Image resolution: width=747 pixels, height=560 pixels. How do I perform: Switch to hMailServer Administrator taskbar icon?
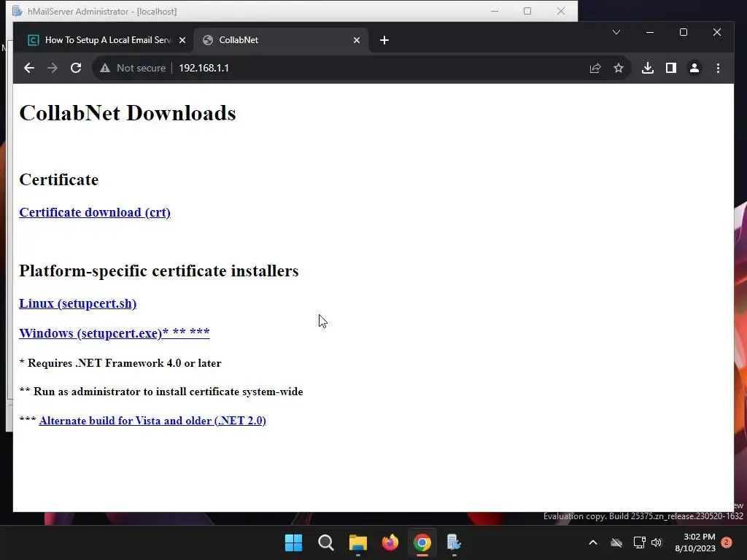454,542
